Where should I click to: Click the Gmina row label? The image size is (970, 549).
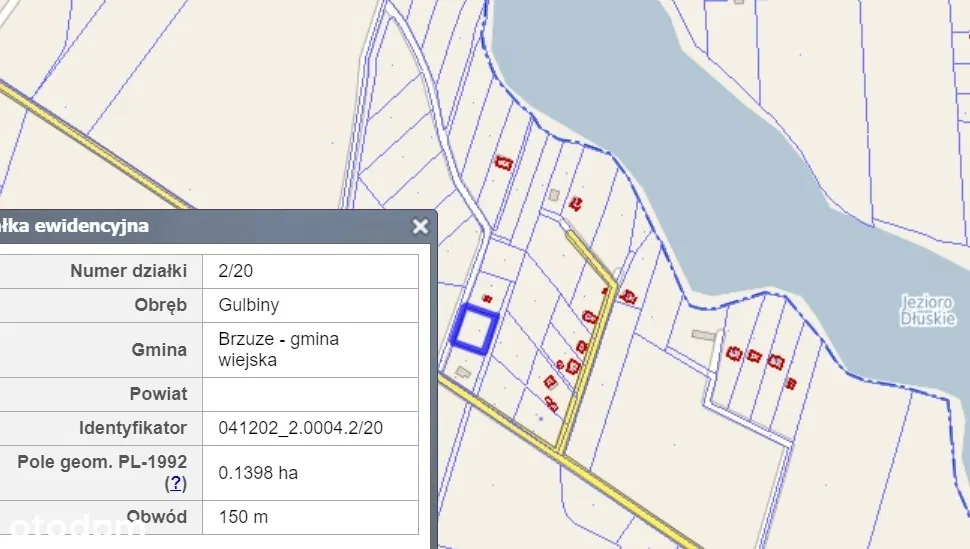tap(158, 349)
